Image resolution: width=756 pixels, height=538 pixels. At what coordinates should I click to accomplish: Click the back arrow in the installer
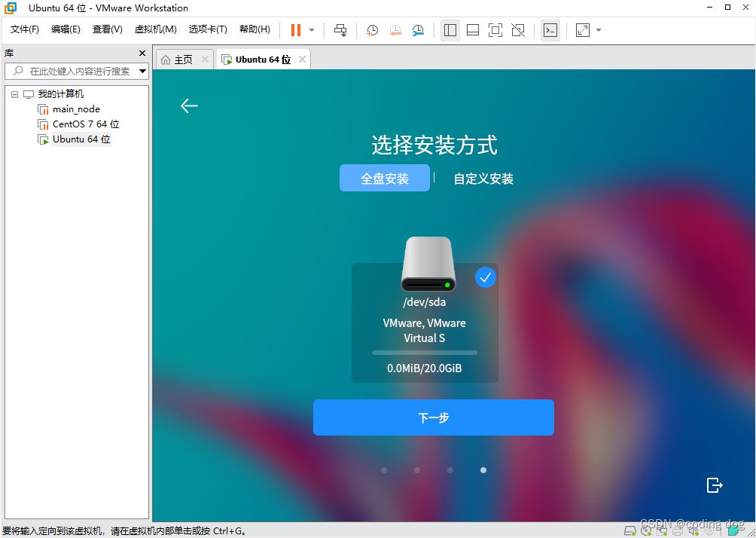tap(188, 105)
